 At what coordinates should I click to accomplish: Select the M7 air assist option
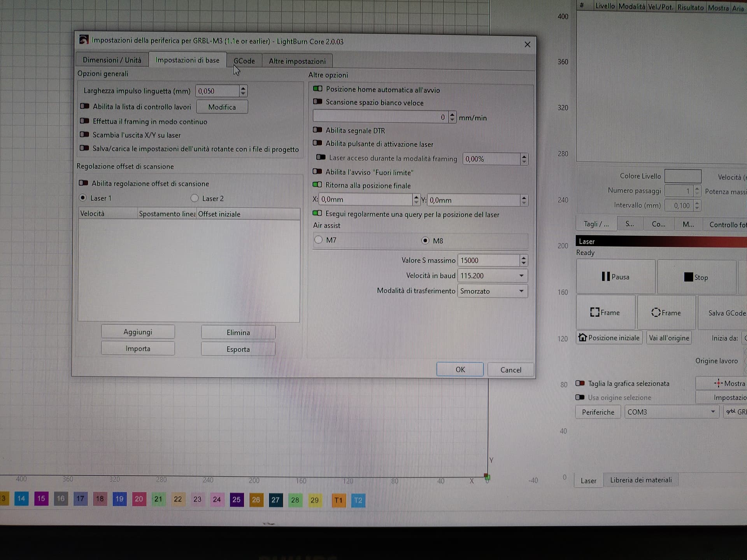(x=319, y=240)
